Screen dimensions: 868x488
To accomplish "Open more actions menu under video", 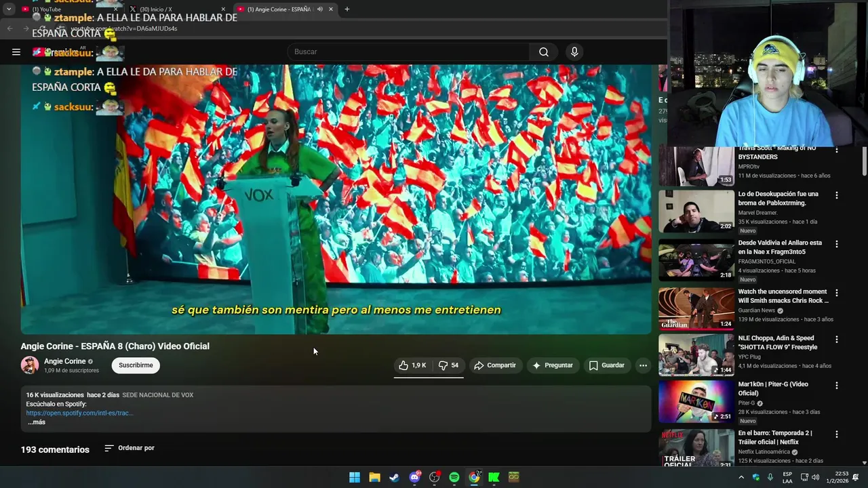I will tap(643, 365).
